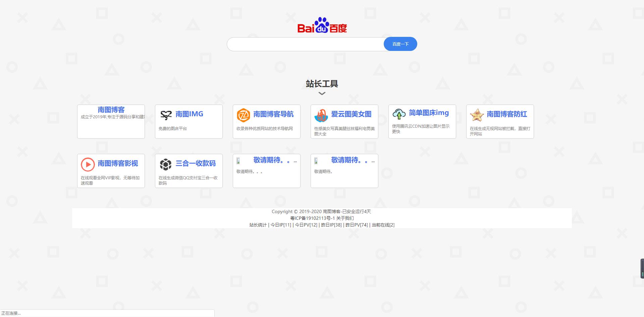The height and width of the screenshot is (317, 644).
Task: Open the 南图博客导航 title link
Action: coord(273,114)
